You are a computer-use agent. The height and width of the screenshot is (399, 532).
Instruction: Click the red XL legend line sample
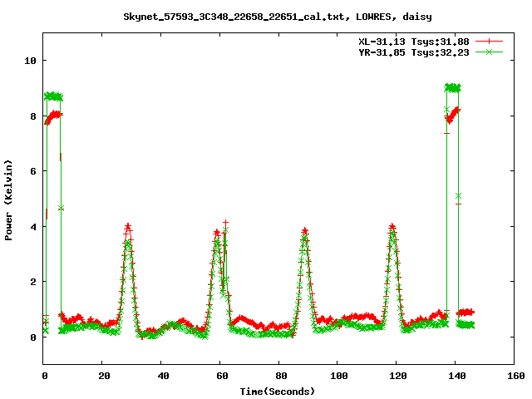tap(489, 42)
